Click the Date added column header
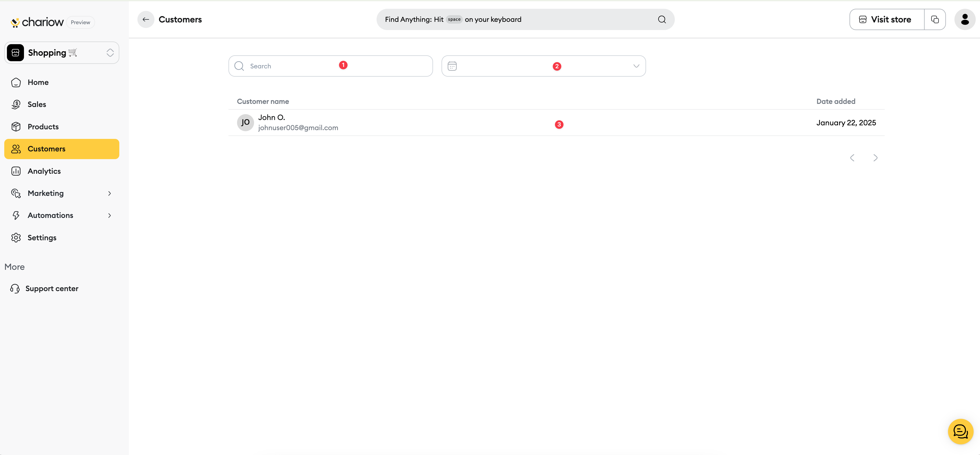 coord(836,101)
